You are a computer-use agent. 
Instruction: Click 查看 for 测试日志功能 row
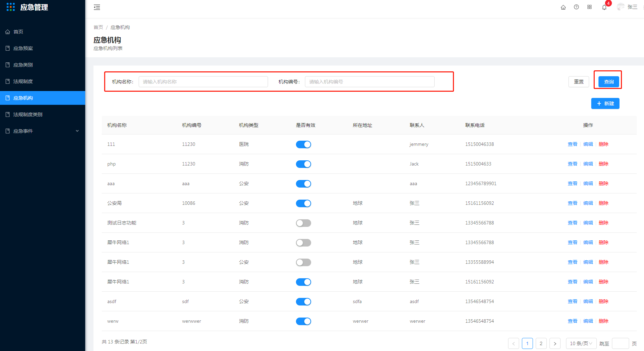click(573, 223)
